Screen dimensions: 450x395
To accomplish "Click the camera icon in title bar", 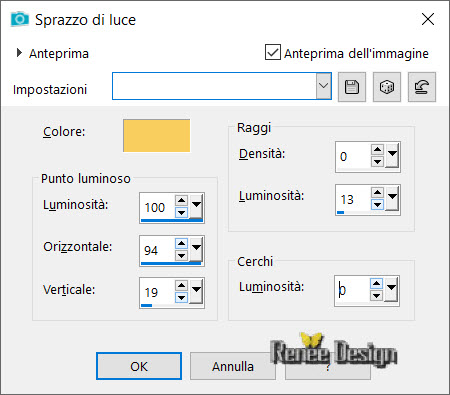I will pyautogui.click(x=19, y=19).
